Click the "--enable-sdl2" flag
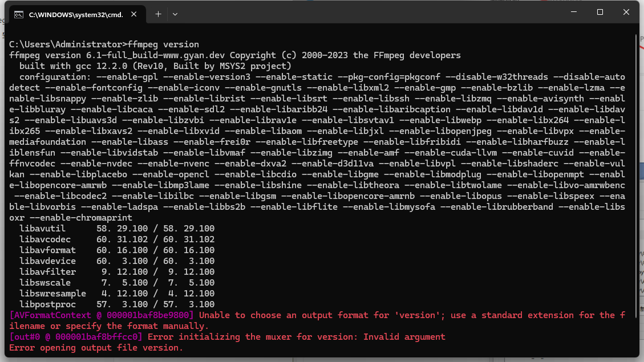 192,109
